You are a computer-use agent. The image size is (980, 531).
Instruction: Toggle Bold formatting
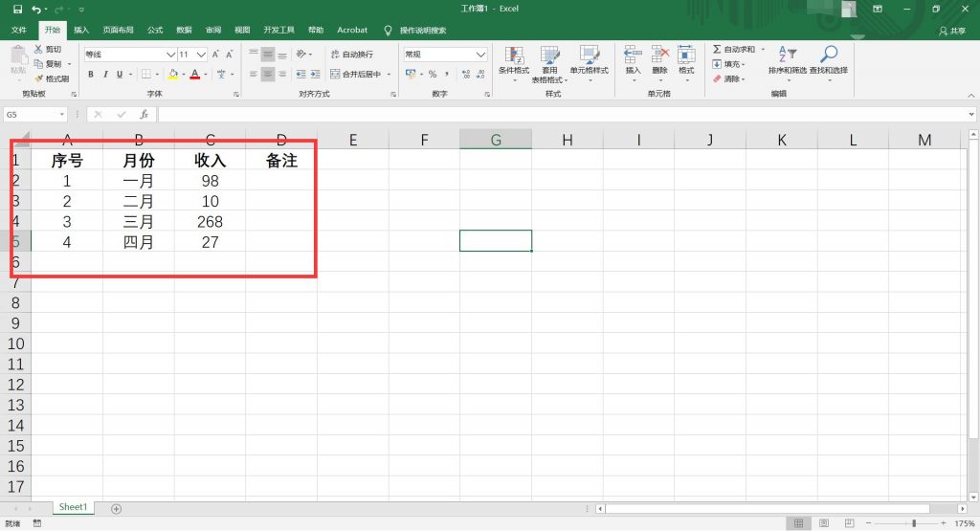point(91,75)
